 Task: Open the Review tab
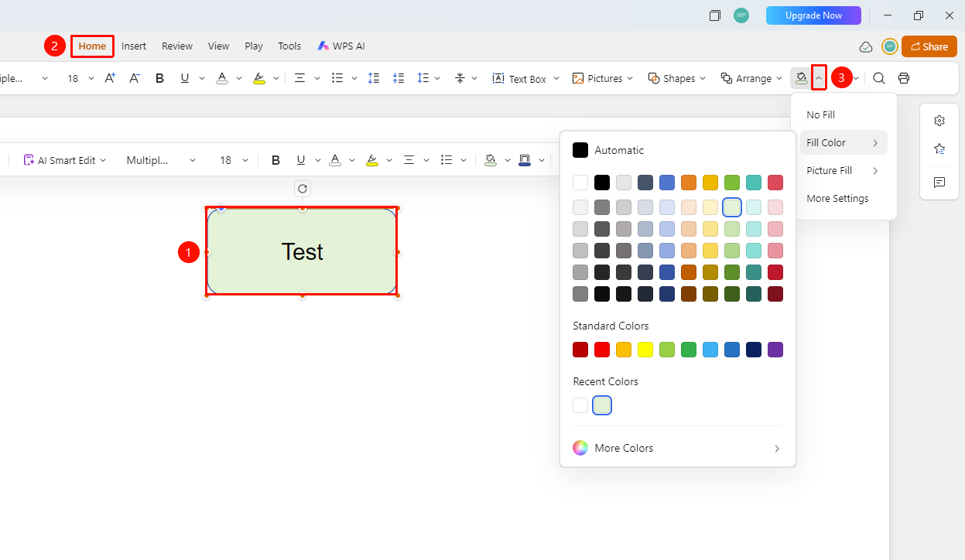177,46
